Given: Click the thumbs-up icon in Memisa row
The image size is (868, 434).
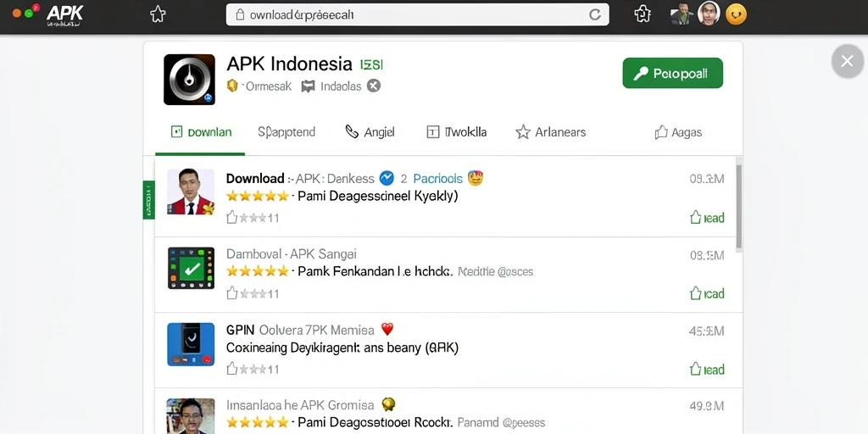Looking at the screenshot, I should coord(232,370).
